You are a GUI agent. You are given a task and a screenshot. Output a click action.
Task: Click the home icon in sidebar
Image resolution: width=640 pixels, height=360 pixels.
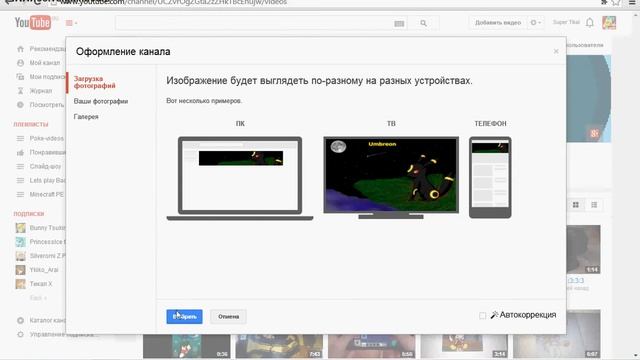coord(20,49)
